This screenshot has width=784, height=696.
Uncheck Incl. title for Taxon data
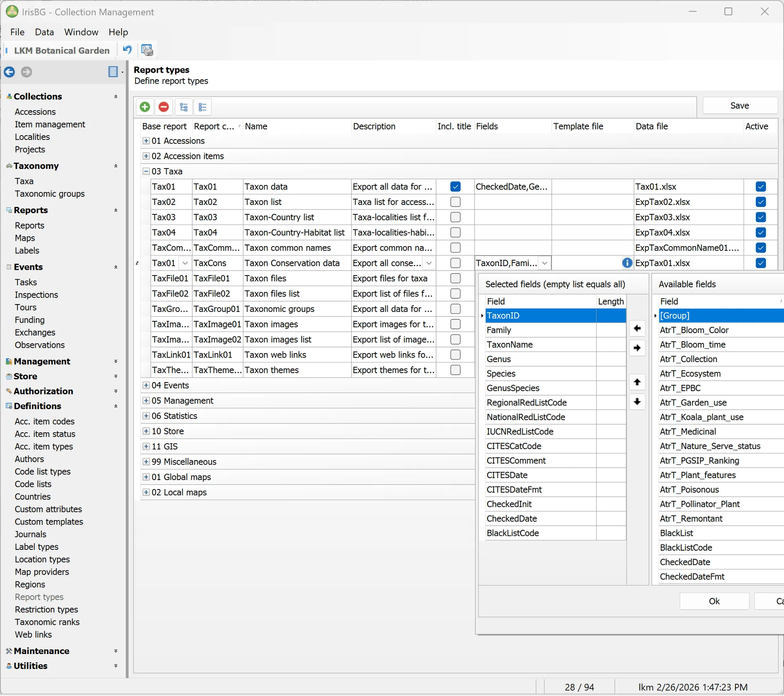point(455,187)
